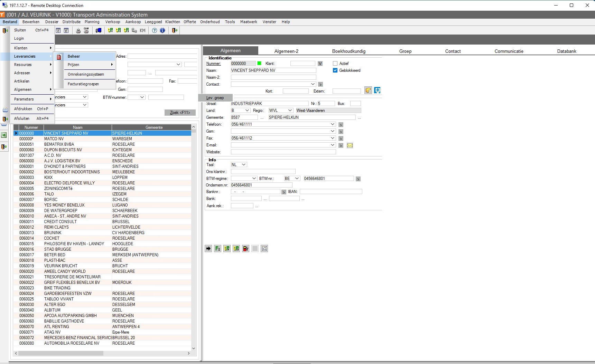
Task: Click the CMR printer toolbar icon
Action: pos(86,30)
